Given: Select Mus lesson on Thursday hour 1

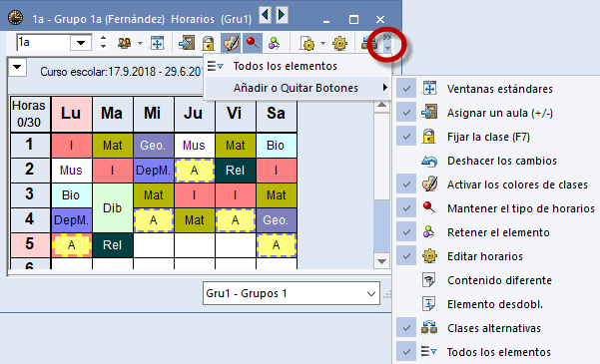Looking at the screenshot, I should 194,146.
